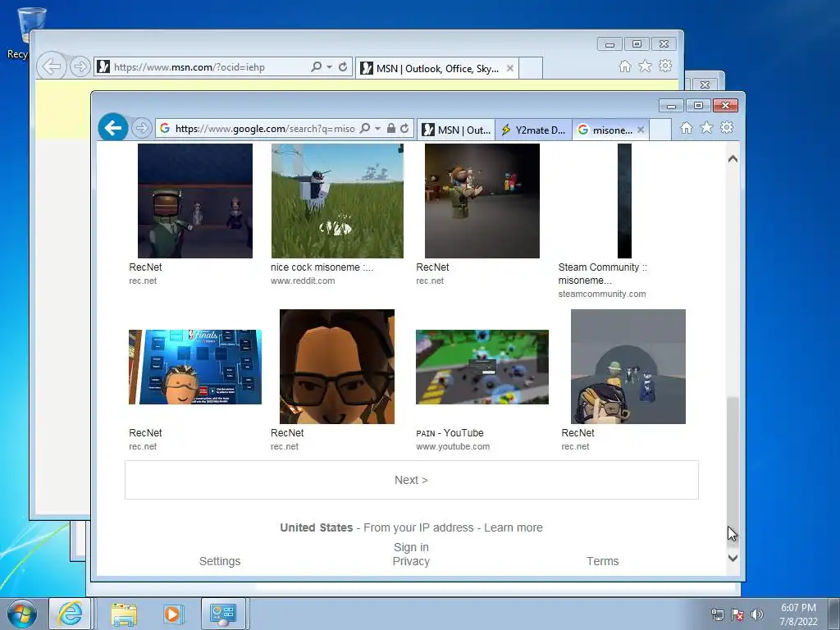The height and width of the screenshot is (630, 840).
Task: Open the PAIN - YouTube thumbnail
Action: click(482, 367)
